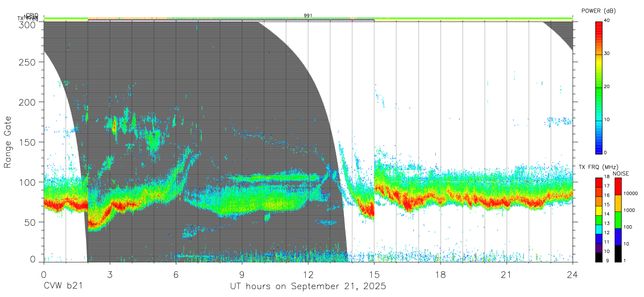Click the 40 label on POWER scale
This screenshot has width=644, height=297.
coord(606,20)
